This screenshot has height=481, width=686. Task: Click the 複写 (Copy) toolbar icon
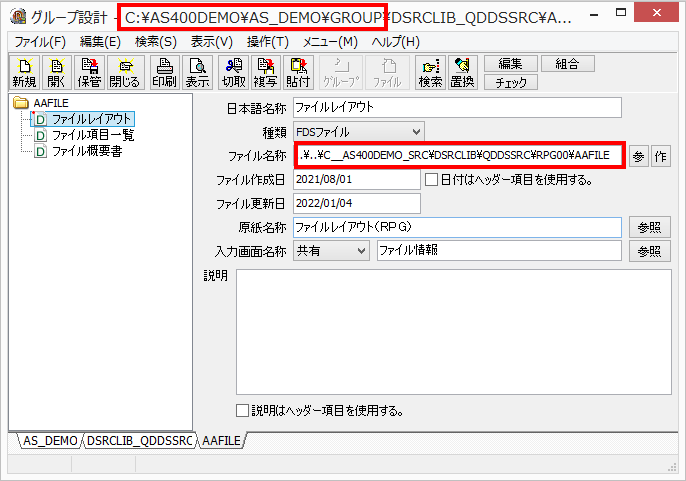(266, 73)
